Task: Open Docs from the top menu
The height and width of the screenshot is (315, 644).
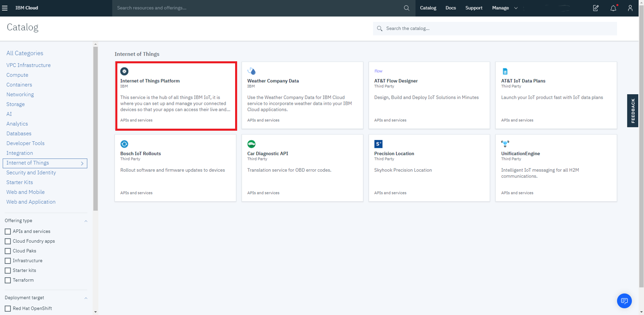Action: (x=451, y=8)
